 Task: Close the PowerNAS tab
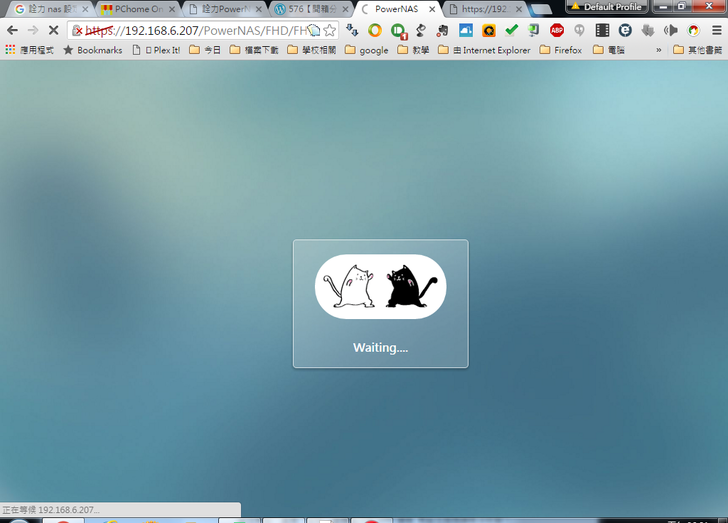point(432,9)
